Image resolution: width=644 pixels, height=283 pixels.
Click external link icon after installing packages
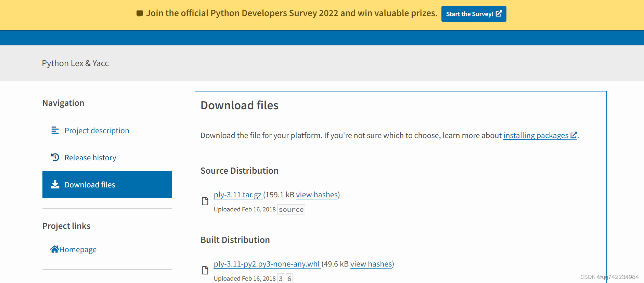[x=574, y=135]
